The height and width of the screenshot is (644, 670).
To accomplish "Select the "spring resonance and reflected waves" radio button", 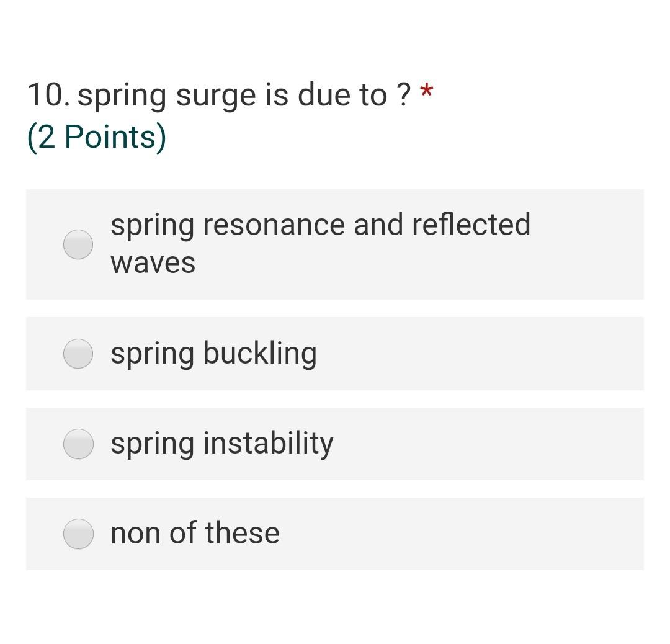I will (x=78, y=244).
